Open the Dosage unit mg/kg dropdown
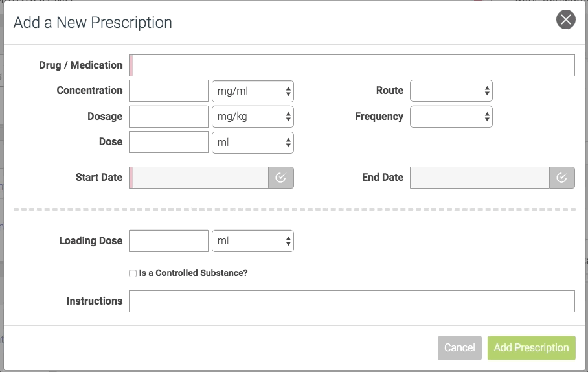588x372 pixels. pos(253,117)
